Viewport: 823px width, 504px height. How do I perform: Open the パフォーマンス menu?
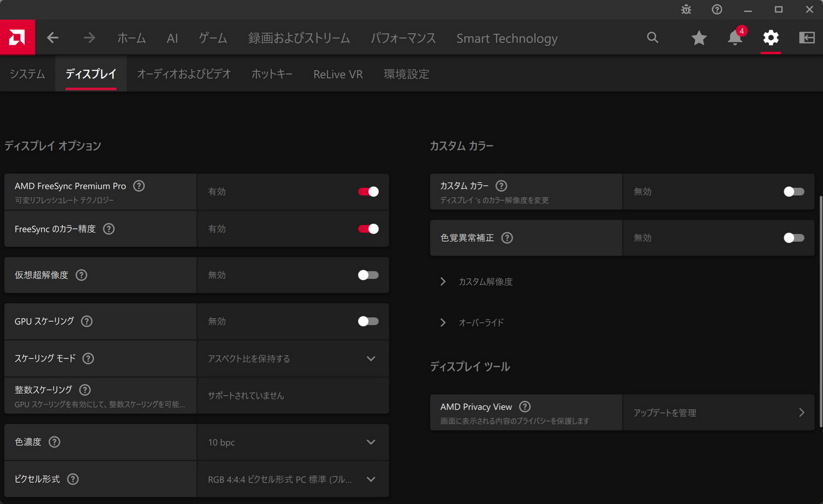point(403,38)
